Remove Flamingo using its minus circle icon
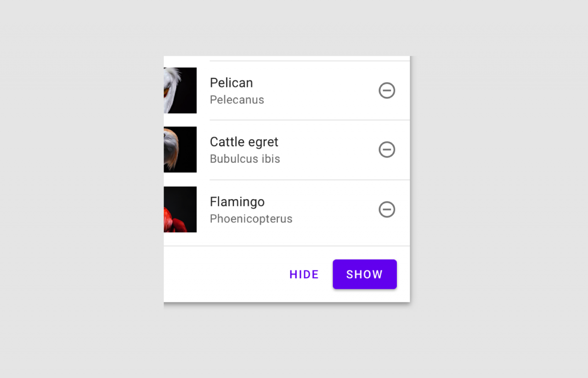Screen dimensions: 588x378 pyautogui.click(x=387, y=209)
